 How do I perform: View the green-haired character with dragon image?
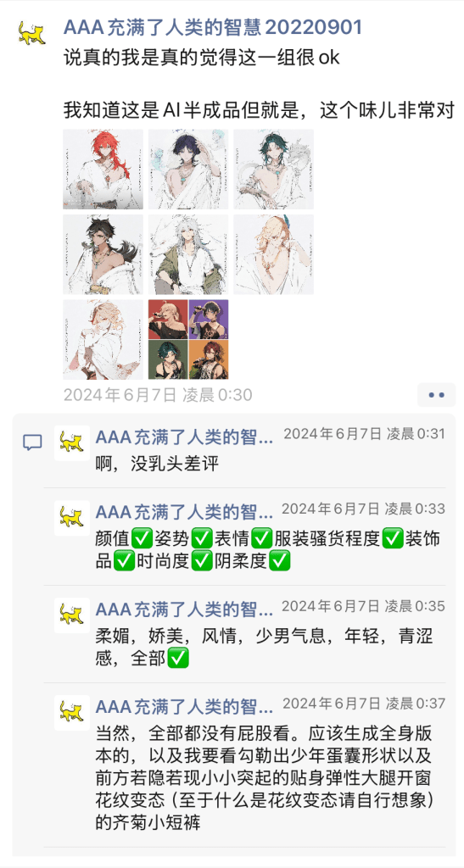(x=273, y=170)
